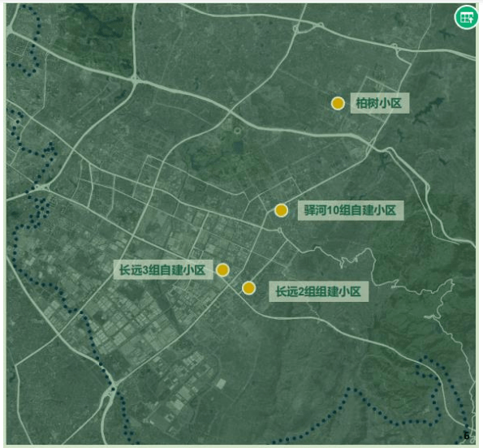483x448 pixels.
Task: Select the 长远3组自建小区 label
Action: (163, 269)
